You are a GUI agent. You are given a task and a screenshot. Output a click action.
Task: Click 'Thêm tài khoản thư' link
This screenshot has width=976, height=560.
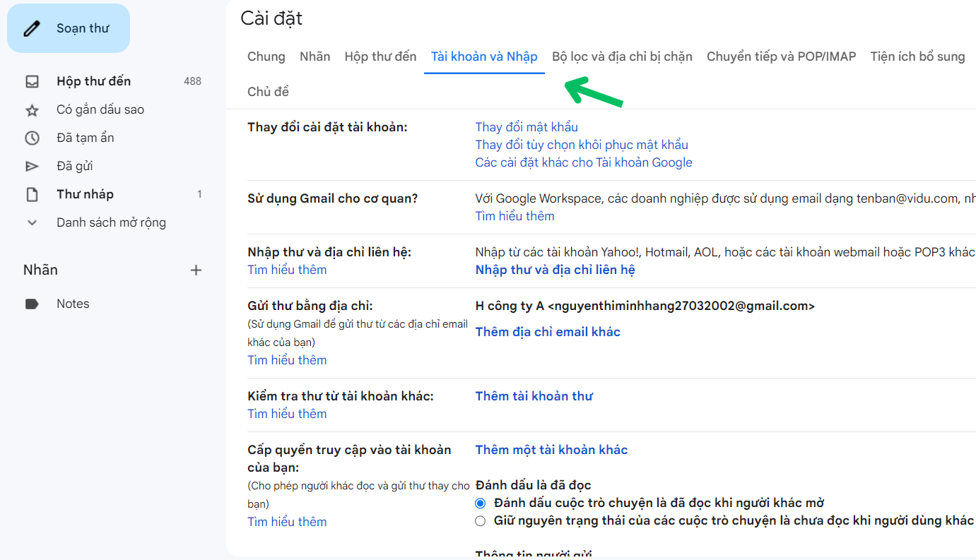tap(534, 396)
